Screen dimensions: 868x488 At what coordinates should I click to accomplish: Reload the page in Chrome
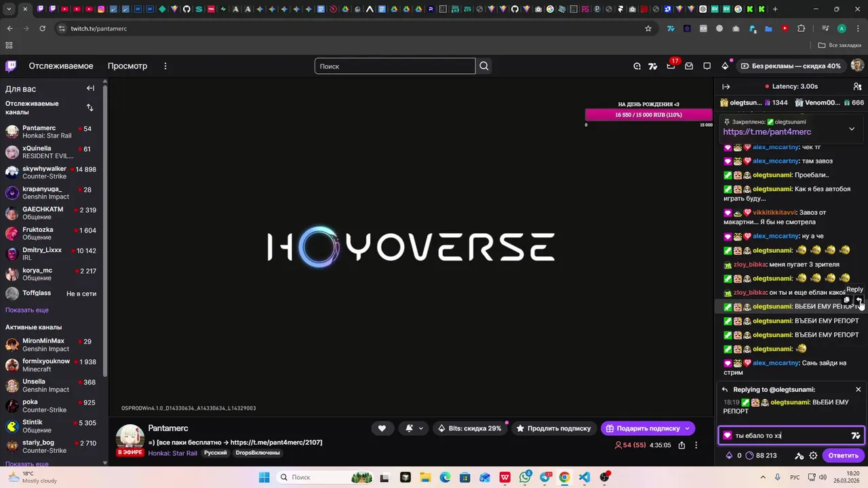pyautogui.click(x=42, y=28)
